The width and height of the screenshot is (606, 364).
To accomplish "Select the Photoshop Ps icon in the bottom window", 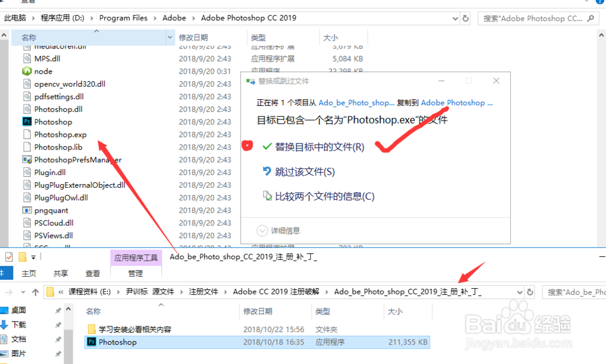I will [92, 342].
